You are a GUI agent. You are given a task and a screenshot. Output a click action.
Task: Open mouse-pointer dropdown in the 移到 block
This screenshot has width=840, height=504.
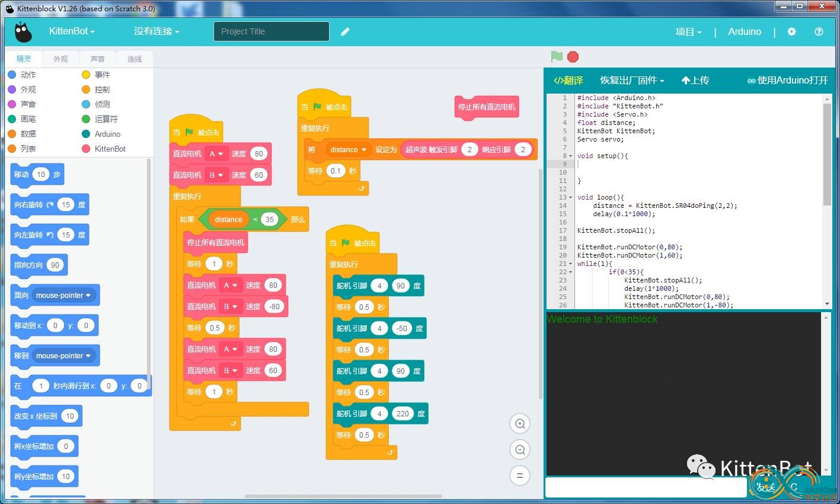point(63,356)
